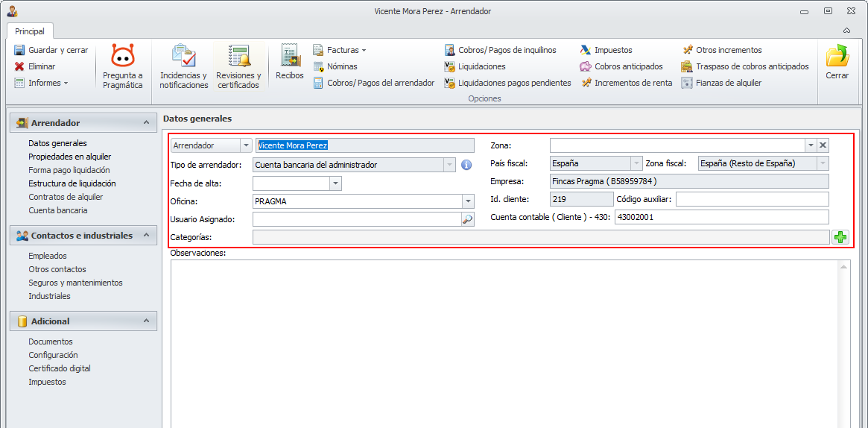
Task: Open Propiedades en alquiler in sidebar
Action: 70,157
